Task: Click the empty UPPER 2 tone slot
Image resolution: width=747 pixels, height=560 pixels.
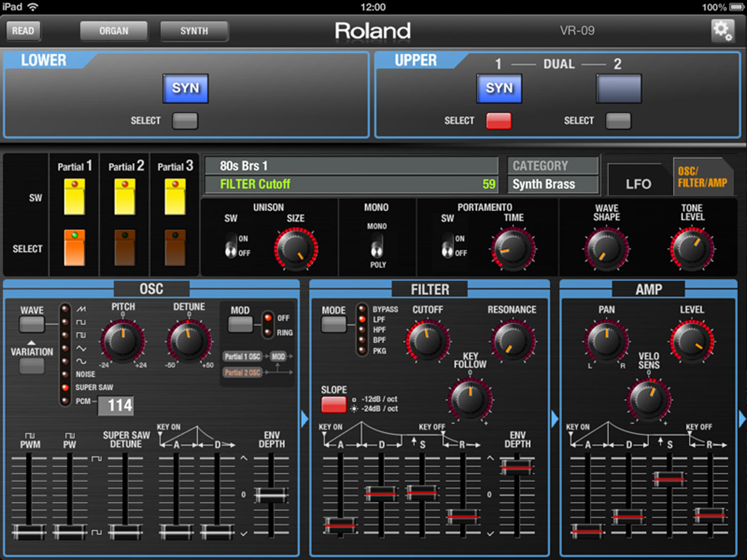Action: pyautogui.click(x=618, y=88)
